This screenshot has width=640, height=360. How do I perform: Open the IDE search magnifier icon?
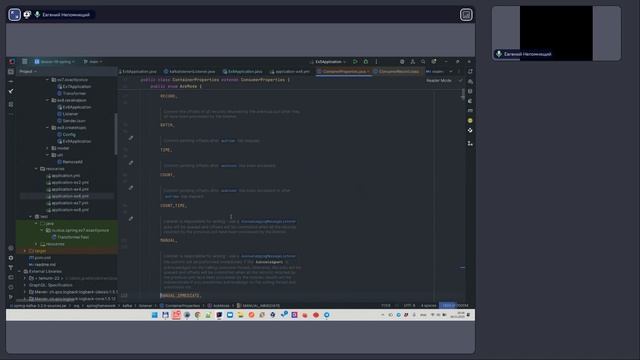[x=423, y=62]
